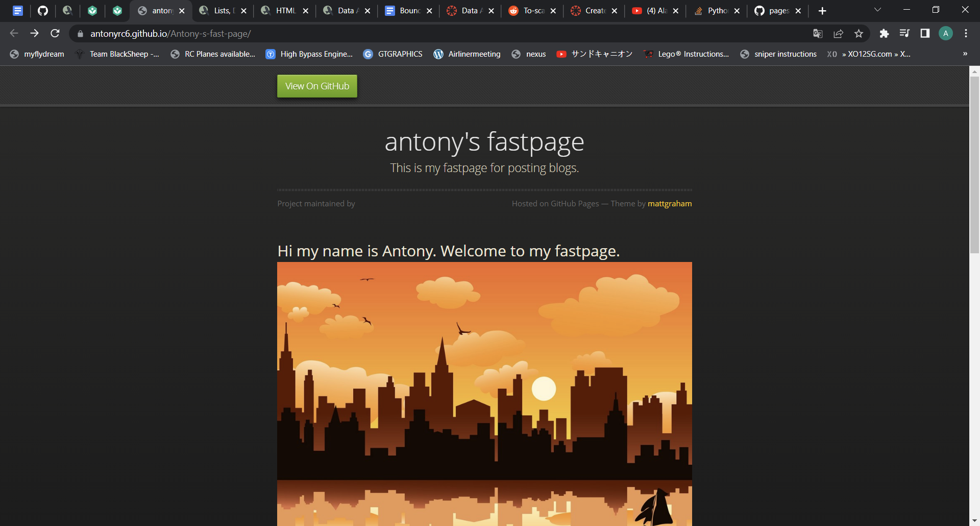The width and height of the screenshot is (980, 526).
Task: Switch to the HTML tab
Action: point(285,11)
